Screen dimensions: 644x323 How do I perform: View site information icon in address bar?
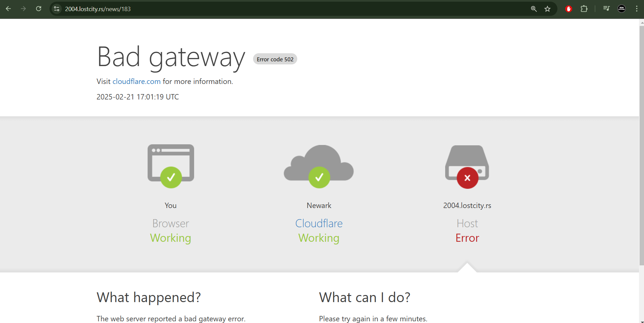click(57, 9)
